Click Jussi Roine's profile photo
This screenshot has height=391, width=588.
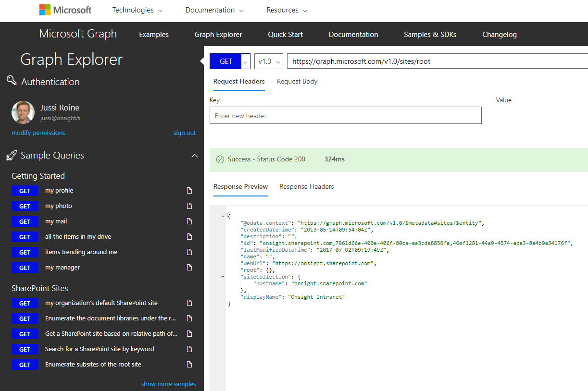click(x=23, y=112)
